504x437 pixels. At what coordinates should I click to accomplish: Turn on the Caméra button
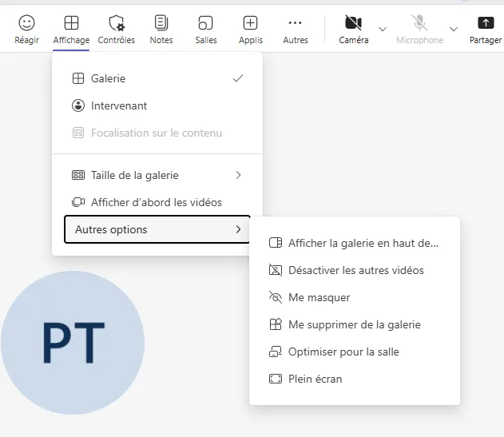pos(354,30)
